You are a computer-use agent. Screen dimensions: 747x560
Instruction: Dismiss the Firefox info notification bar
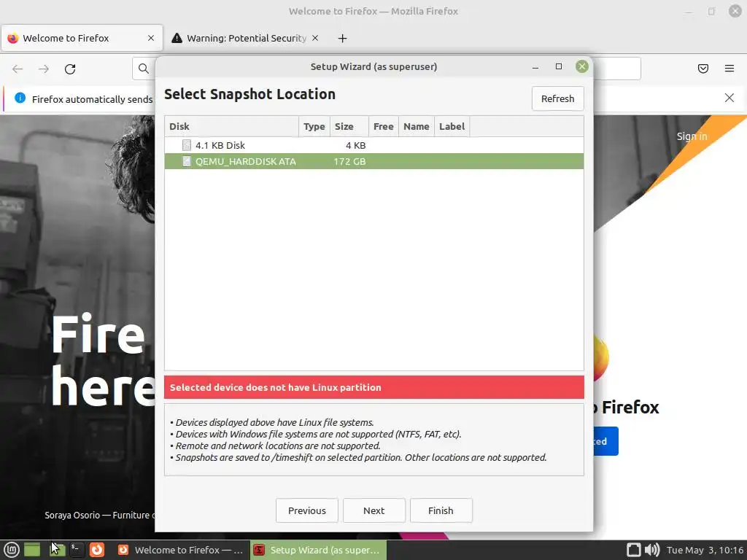pyautogui.click(x=729, y=98)
